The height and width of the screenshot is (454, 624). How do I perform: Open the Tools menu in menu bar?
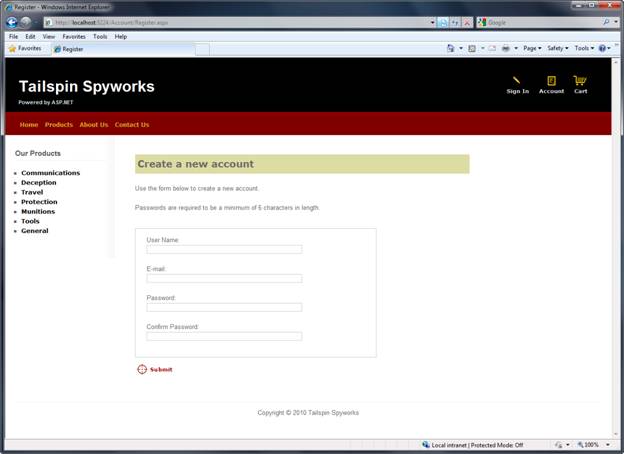coord(100,36)
